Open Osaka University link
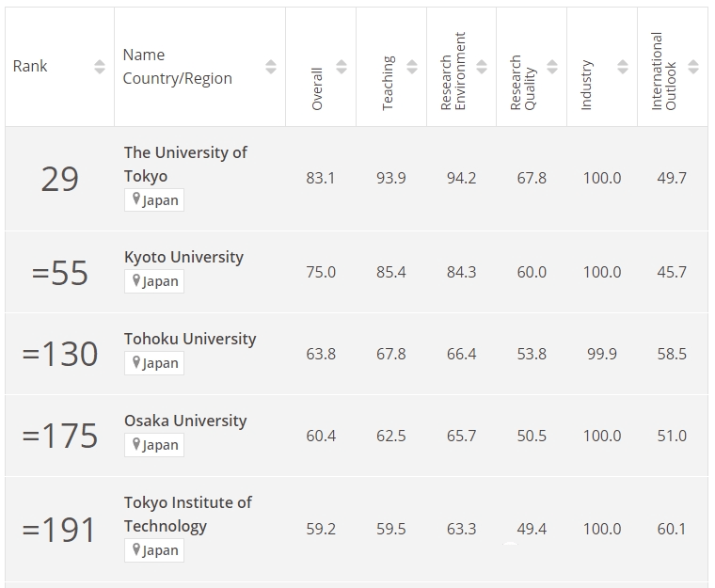Viewport: 715px width, 588px height. tap(185, 421)
